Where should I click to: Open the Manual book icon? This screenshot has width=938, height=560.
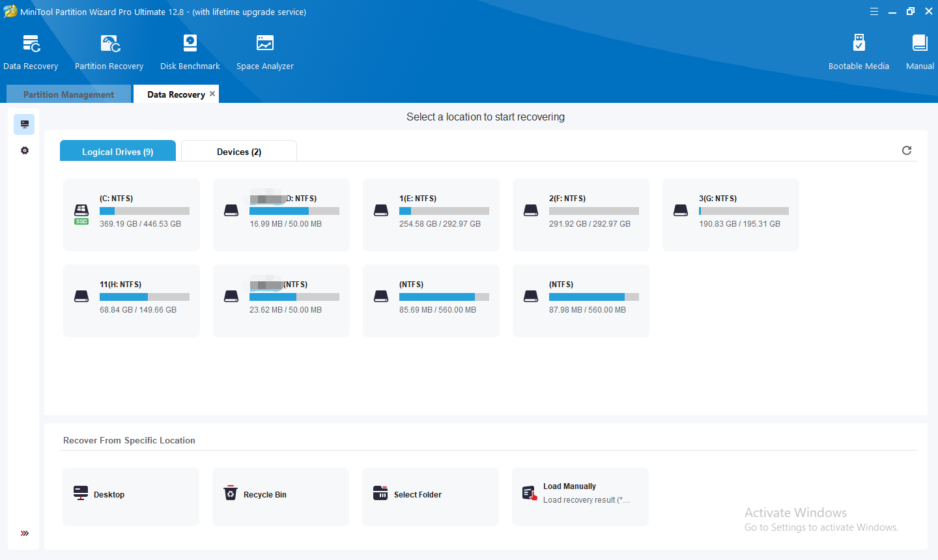(919, 52)
